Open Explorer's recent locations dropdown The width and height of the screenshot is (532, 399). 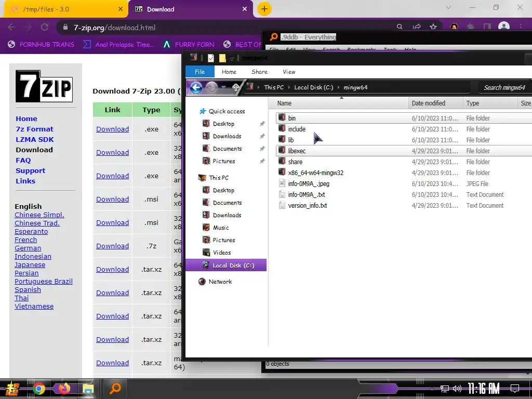(223, 87)
